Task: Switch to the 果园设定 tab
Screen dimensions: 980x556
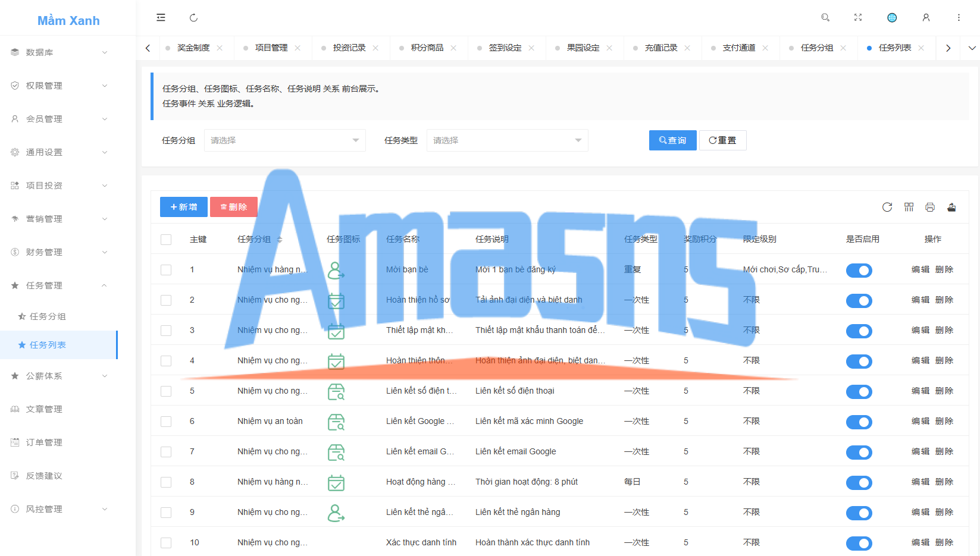Action: [583, 48]
